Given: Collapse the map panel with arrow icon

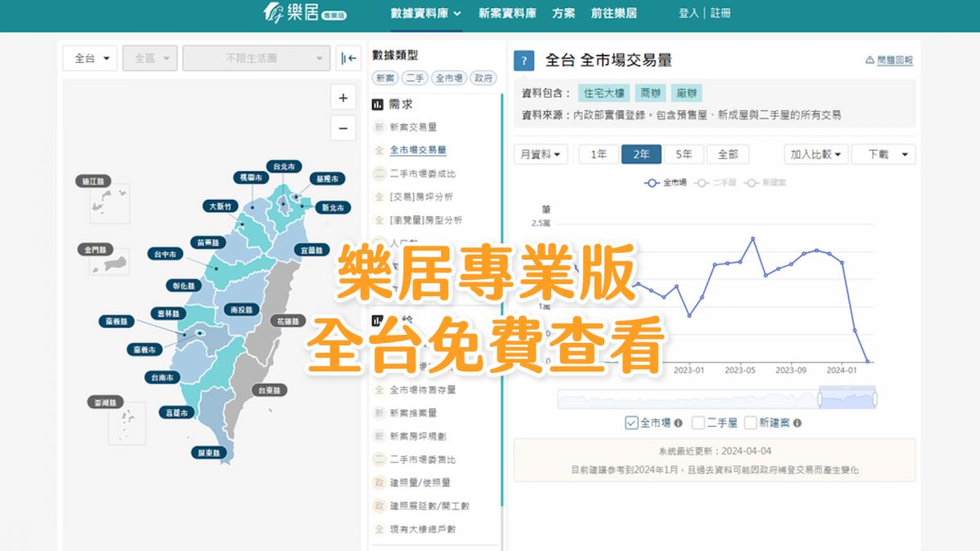Looking at the screenshot, I should tap(349, 58).
